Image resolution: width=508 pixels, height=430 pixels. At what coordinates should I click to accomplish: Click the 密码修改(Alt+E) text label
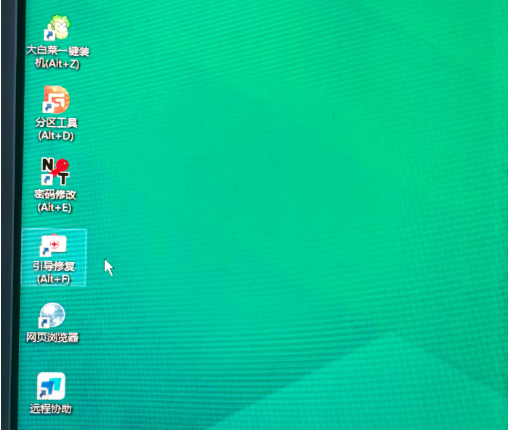(x=55, y=201)
